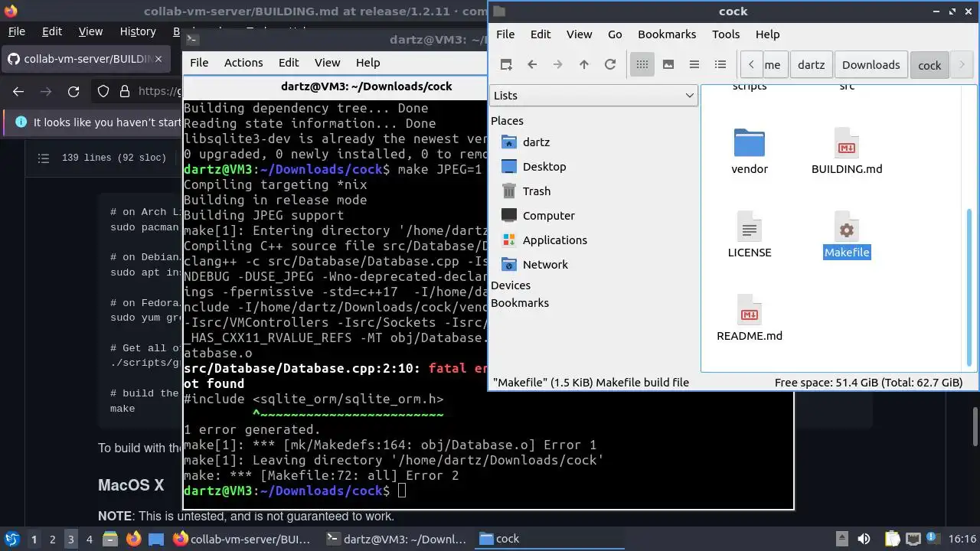Open the file manager Edit menu
The width and height of the screenshot is (980, 551).
tap(541, 34)
